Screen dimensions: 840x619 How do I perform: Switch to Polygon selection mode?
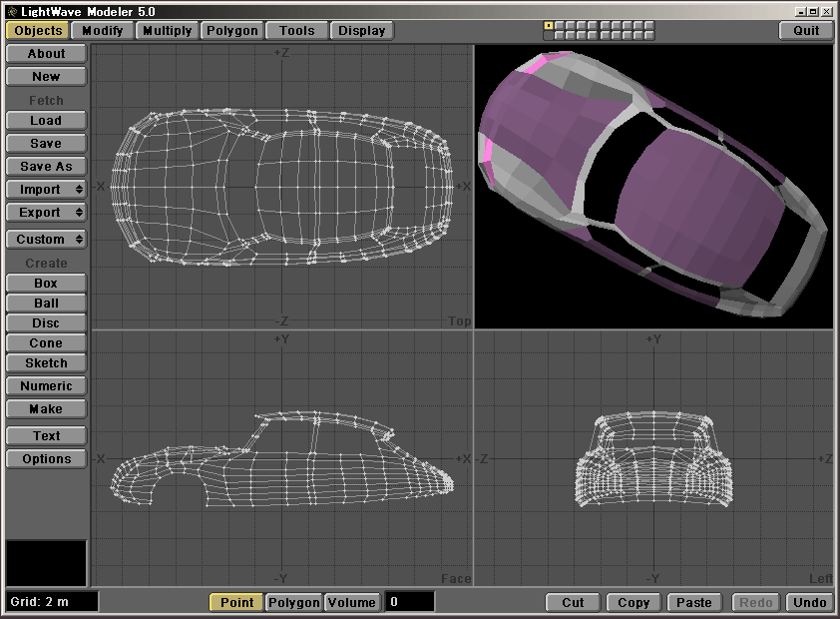[294, 602]
